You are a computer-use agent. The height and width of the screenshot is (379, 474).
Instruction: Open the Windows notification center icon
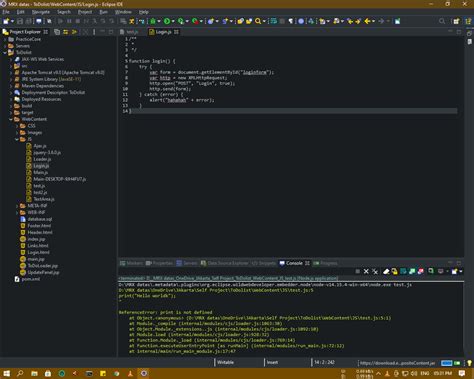coord(462,373)
